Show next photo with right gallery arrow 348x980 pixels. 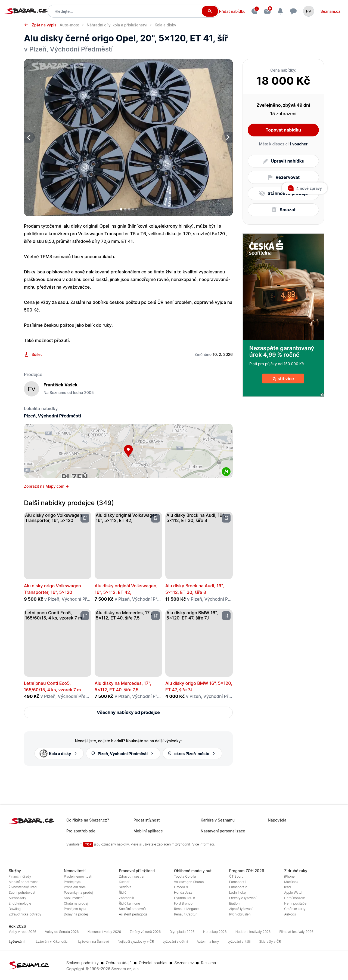click(x=228, y=137)
